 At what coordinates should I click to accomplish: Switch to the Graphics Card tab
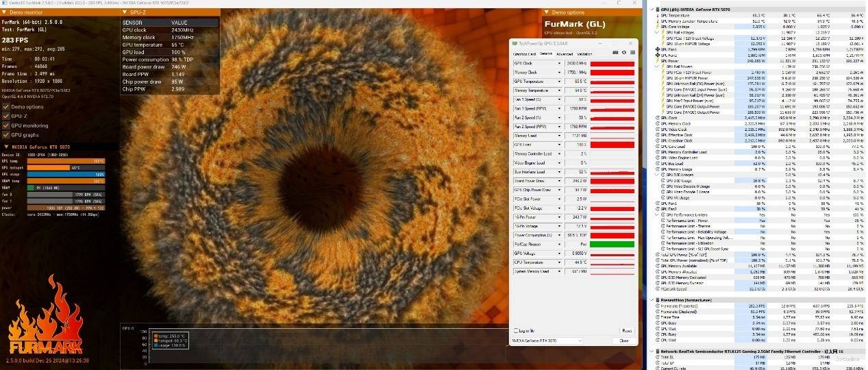tap(524, 53)
